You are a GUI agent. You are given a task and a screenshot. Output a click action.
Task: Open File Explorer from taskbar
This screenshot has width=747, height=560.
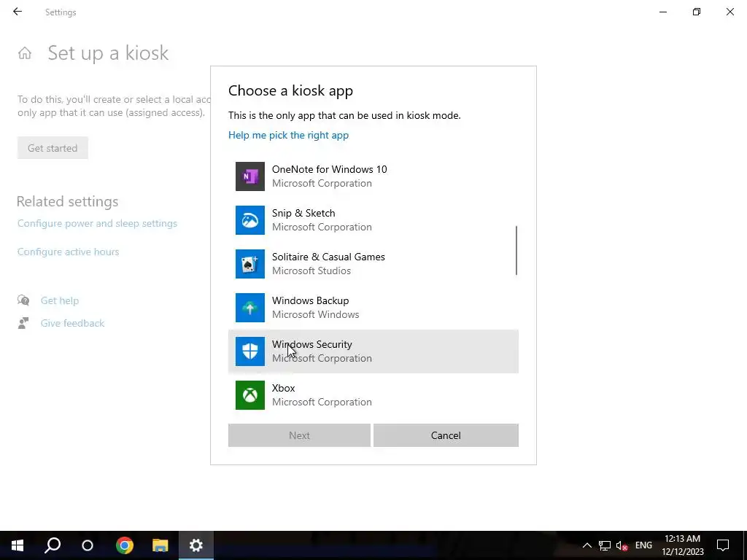(160, 545)
